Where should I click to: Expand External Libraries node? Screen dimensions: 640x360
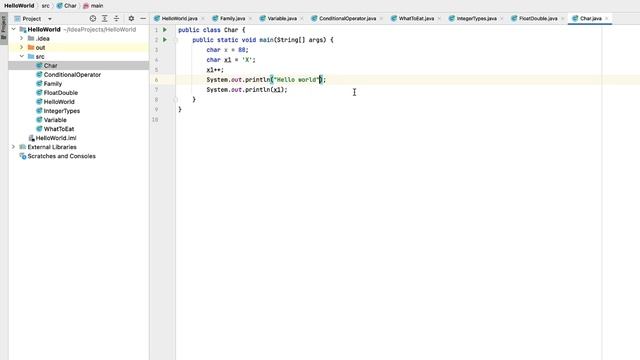click(13, 147)
